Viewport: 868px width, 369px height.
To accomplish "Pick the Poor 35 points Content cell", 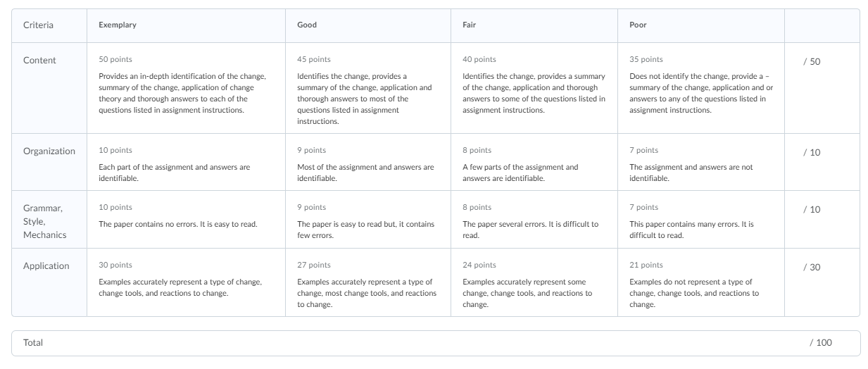I will point(701,88).
